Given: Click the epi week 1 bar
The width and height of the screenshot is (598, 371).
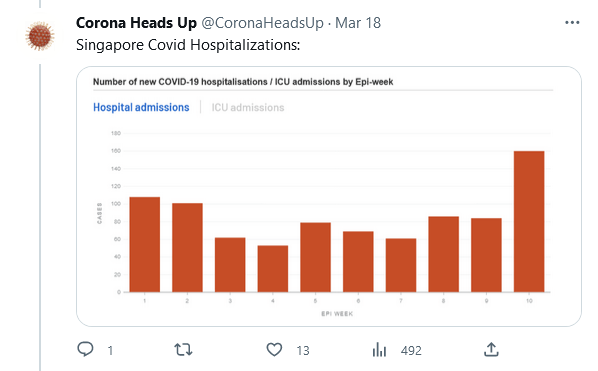Looking at the screenshot, I should (145, 244).
